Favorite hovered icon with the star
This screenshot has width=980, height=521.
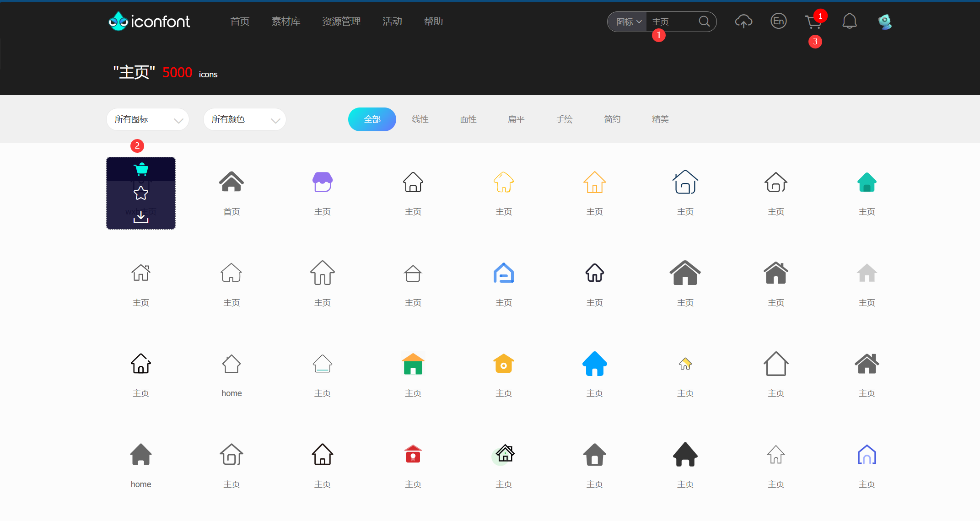(x=141, y=193)
